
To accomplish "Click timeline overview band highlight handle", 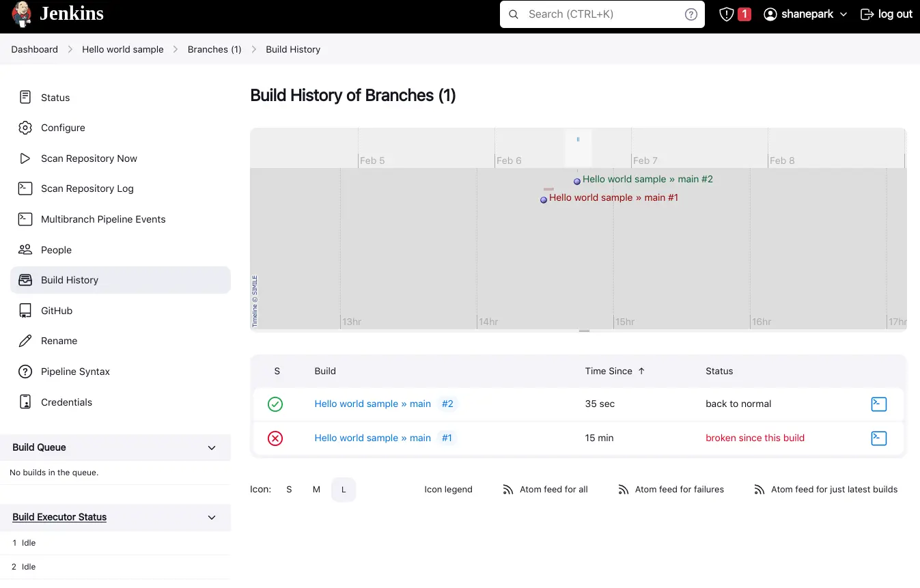I will point(578,148).
